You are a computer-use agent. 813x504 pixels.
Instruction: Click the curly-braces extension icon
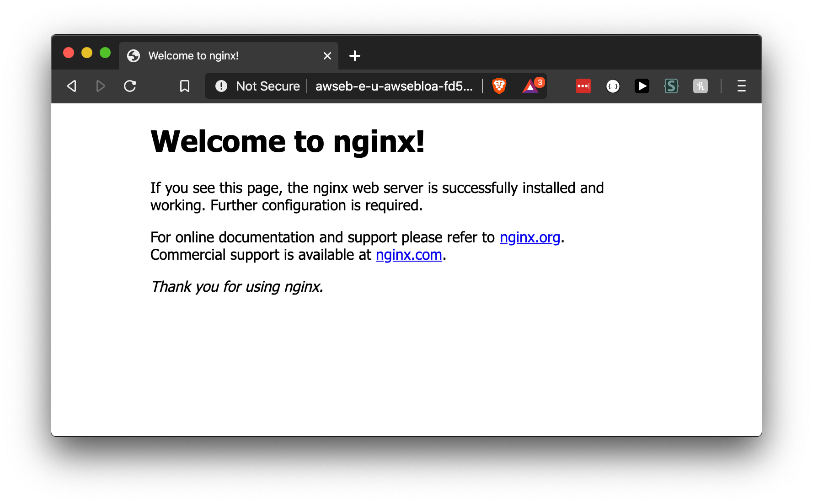613,86
